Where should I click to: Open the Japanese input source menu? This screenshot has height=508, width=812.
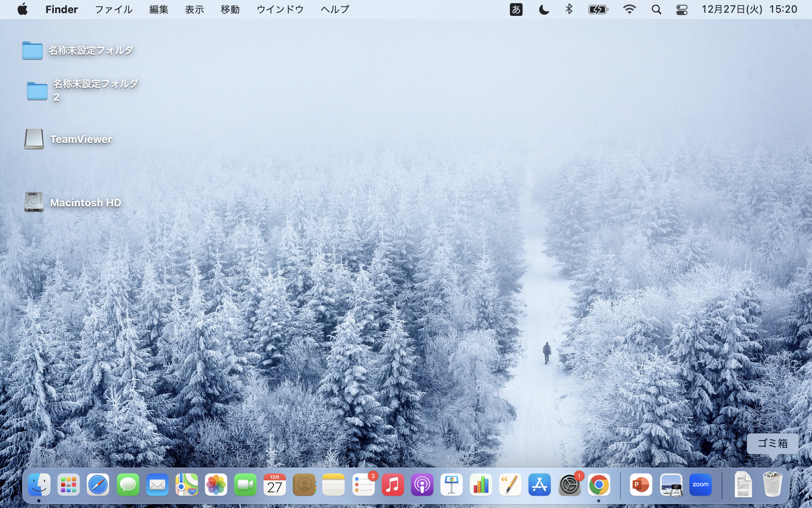pos(516,10)
